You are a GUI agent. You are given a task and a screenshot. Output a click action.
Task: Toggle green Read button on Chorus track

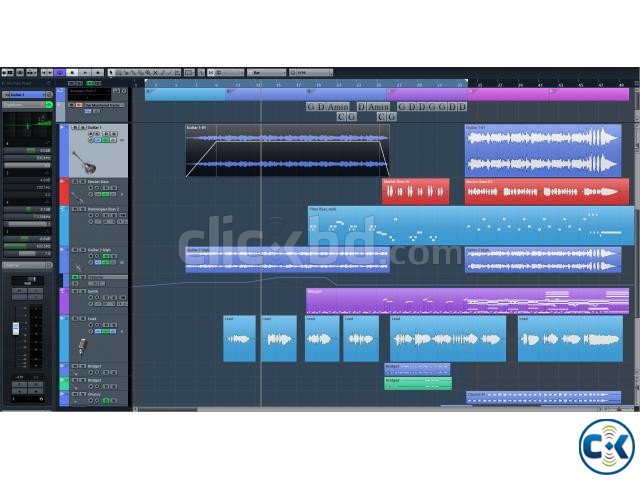coord(106,401)
